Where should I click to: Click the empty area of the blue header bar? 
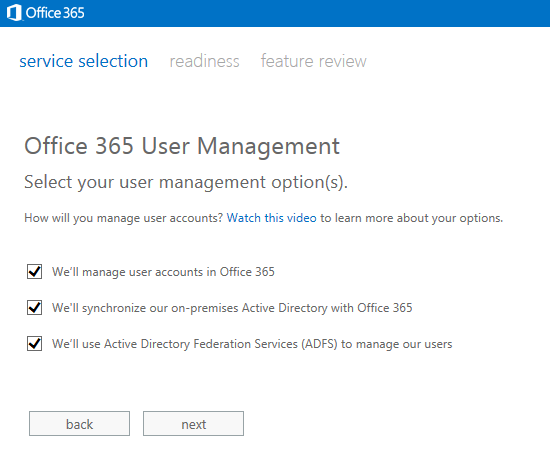316,13
